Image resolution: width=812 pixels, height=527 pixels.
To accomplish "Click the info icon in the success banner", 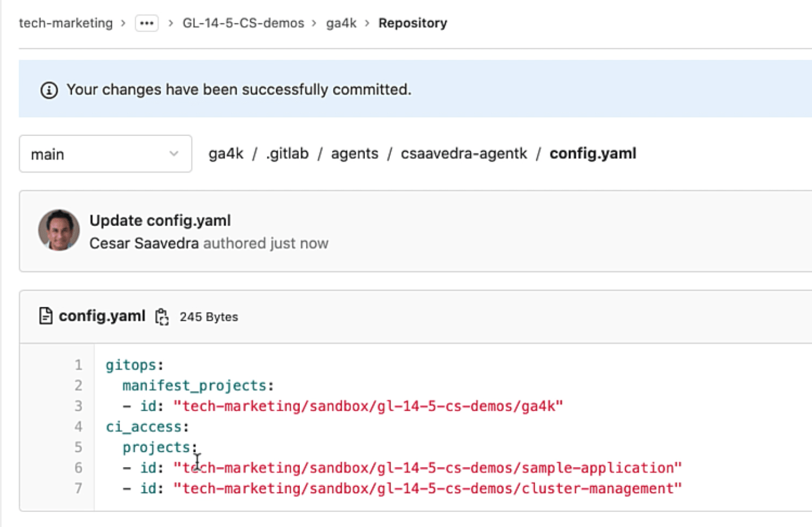I will point(49,89).
